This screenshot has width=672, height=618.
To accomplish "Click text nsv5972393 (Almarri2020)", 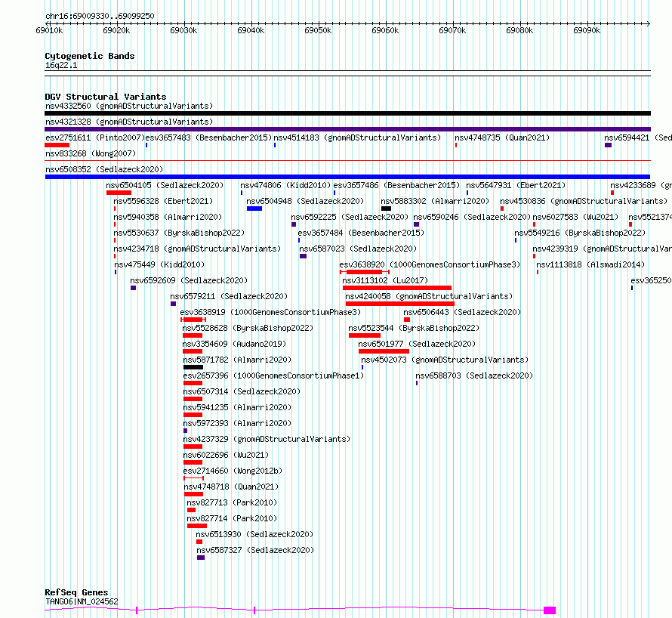I will [x=237, y=423].
